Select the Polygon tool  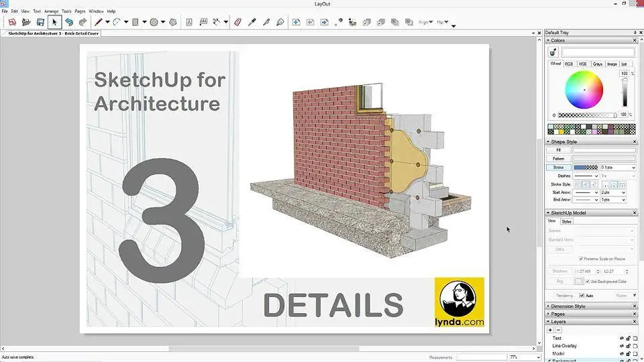click(173, 22)
